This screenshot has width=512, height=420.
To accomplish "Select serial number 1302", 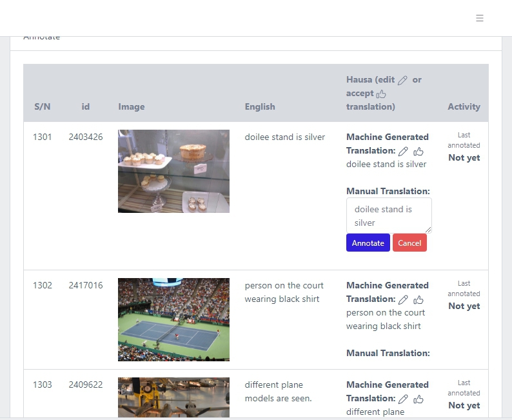I will point(43,285).
